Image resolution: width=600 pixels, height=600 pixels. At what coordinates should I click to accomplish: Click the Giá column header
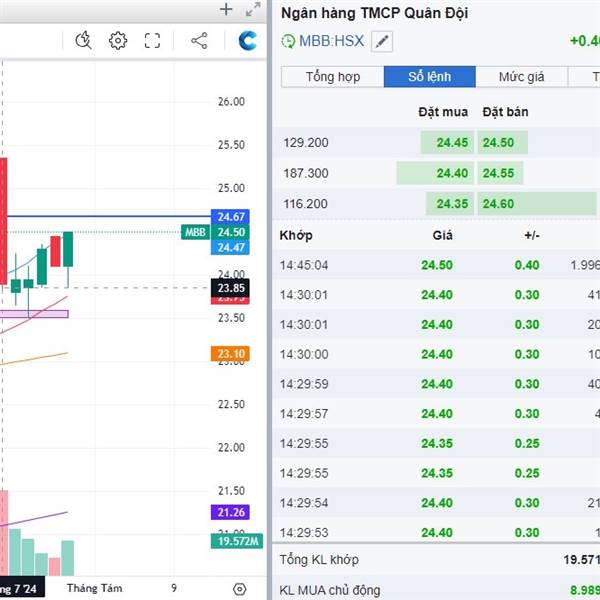pyautogui.click(x=442, y=235)
